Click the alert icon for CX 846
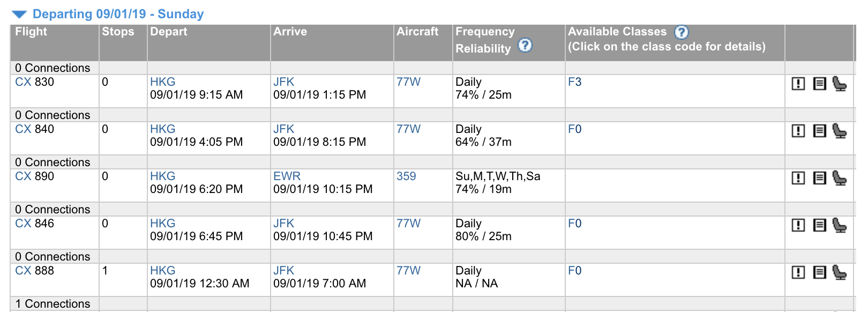Screen dimensions: 868x312 coord(798,225)
